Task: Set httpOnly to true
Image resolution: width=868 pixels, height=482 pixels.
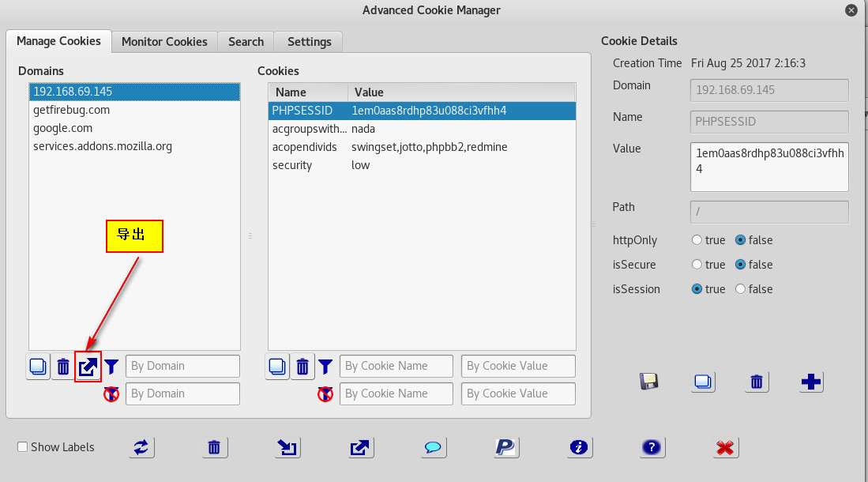Action: [697, 240]
